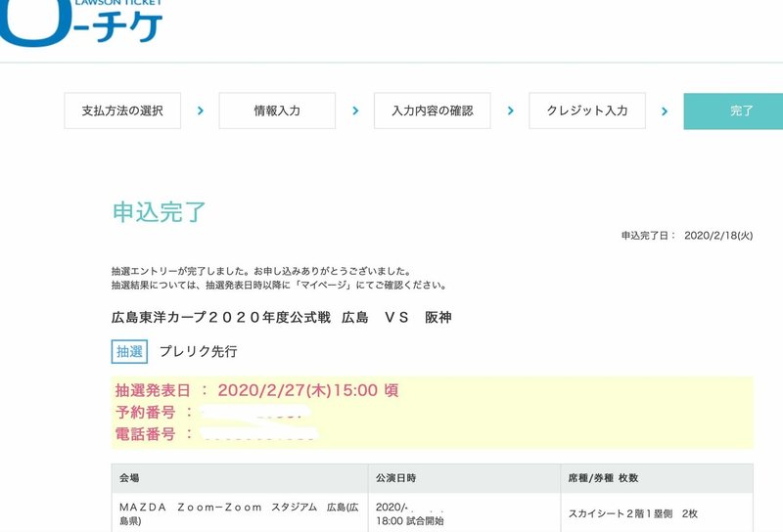Click the 電話番号 label

click(x=145, y=434)
